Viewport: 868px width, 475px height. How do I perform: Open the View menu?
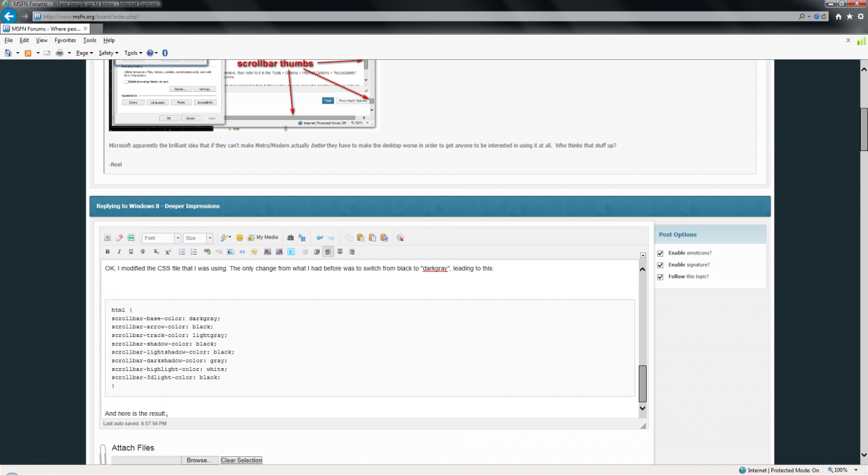coord(42,40)
